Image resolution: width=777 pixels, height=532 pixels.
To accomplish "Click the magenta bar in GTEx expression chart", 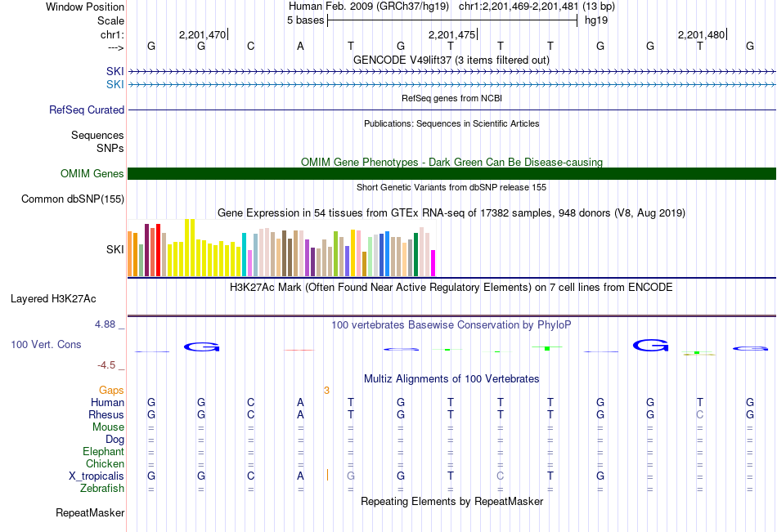I will click(433, 263).
